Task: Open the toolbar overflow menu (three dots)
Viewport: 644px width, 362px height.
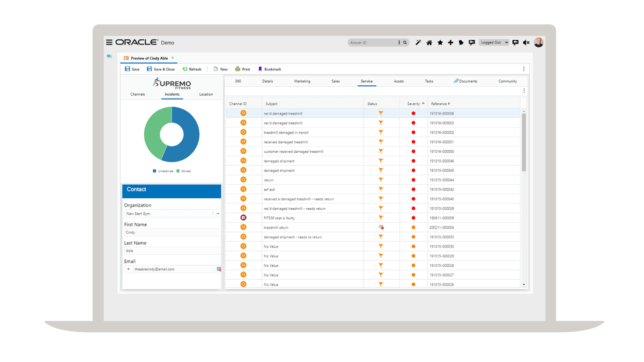Action: (x=524, y=69)
